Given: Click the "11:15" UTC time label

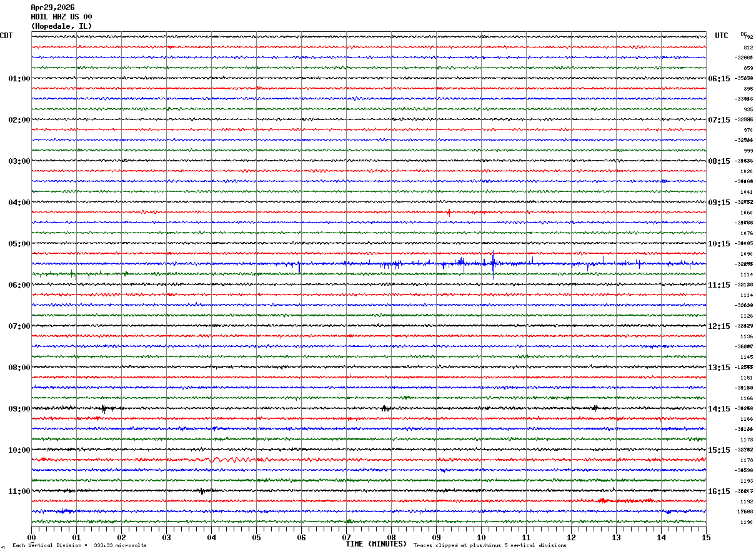Looking at the screenshot, I should coord(719,285).
